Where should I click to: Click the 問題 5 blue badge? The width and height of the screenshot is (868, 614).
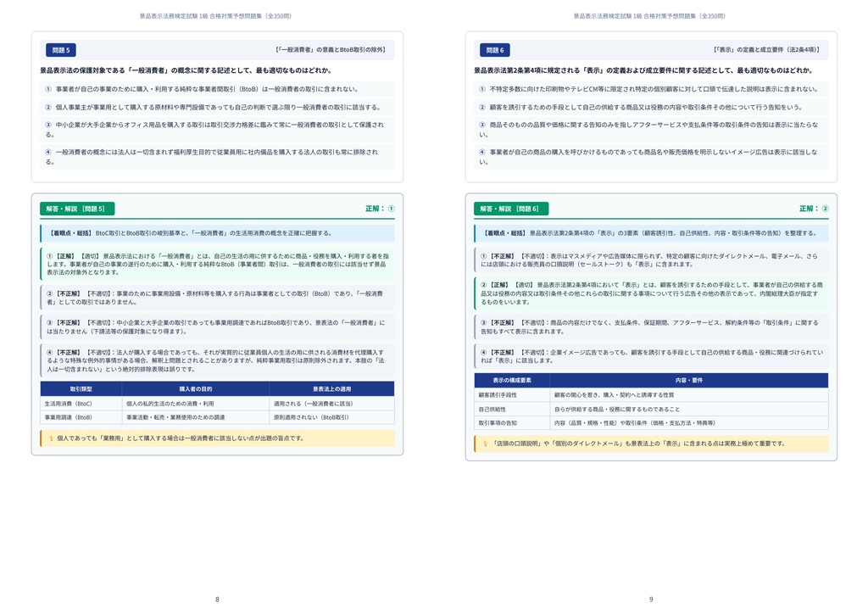[61, 50]
